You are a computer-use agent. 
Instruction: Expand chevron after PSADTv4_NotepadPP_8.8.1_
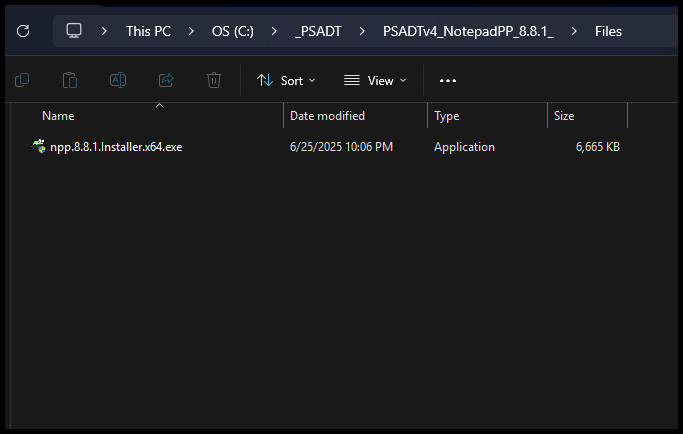pos(574,31)
